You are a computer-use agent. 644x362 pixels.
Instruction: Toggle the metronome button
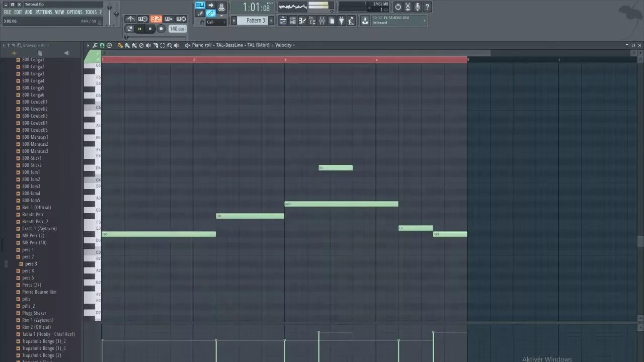point(130,19)
